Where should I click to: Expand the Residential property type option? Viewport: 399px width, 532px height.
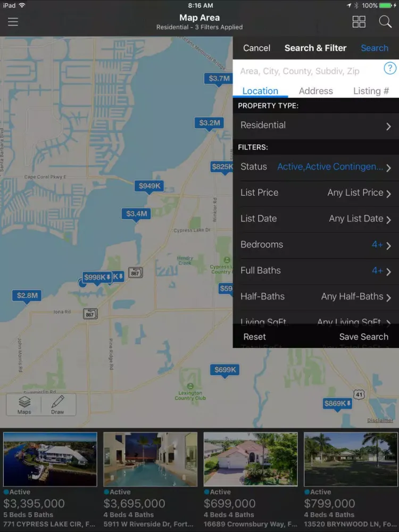click(x=315, y=126)
